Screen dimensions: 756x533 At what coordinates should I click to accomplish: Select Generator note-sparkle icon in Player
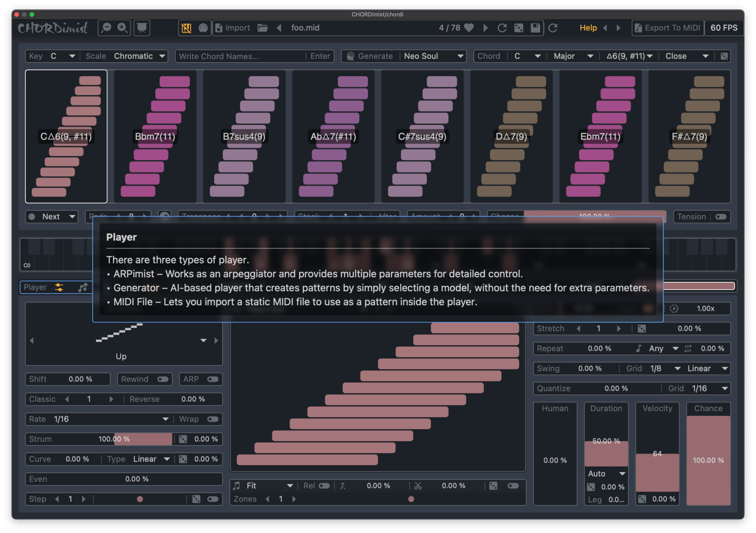point(83,287)
